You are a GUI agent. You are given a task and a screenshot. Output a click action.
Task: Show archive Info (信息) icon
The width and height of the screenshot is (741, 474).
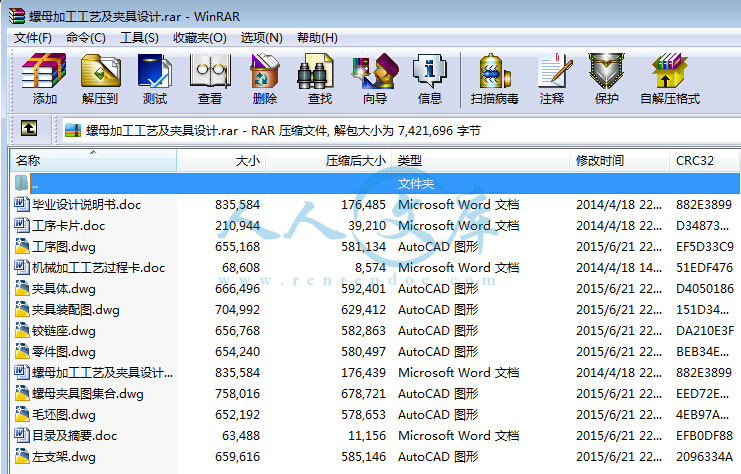430,71
